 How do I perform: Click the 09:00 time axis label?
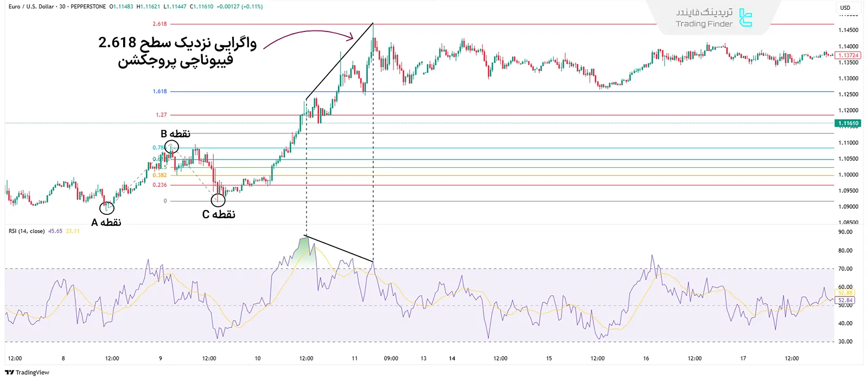click(x=391, y=358)
